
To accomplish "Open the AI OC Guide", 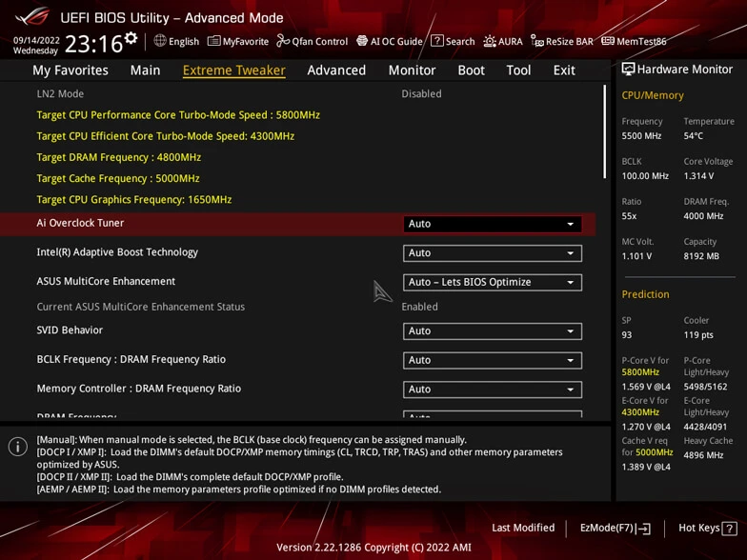I will coord(389,41).
